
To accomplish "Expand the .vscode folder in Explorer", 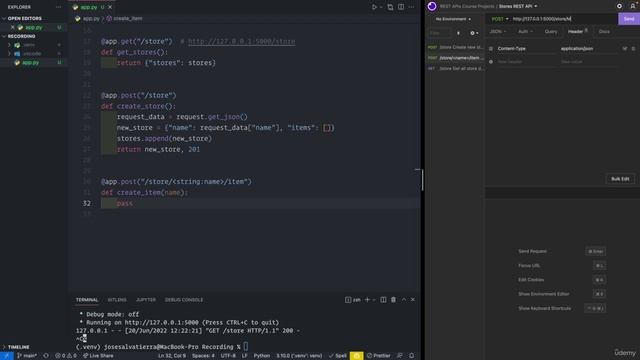I will click(x=9, y=54).
